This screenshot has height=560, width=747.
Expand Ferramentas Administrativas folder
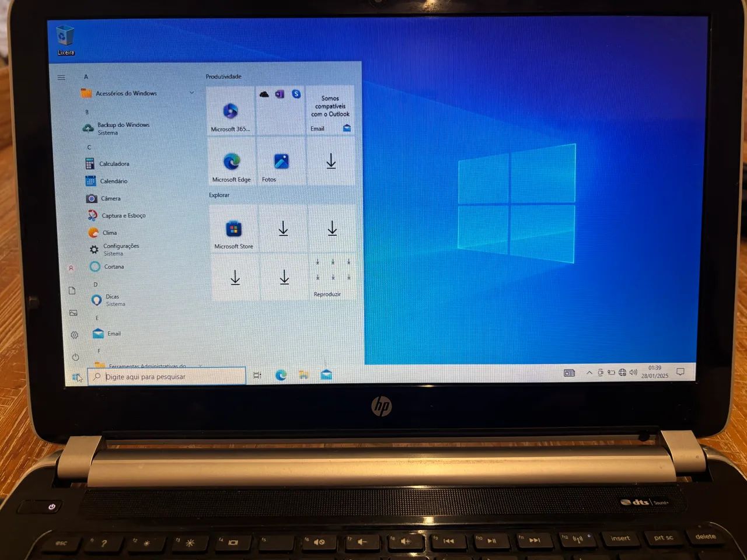[x=149, y=366]
